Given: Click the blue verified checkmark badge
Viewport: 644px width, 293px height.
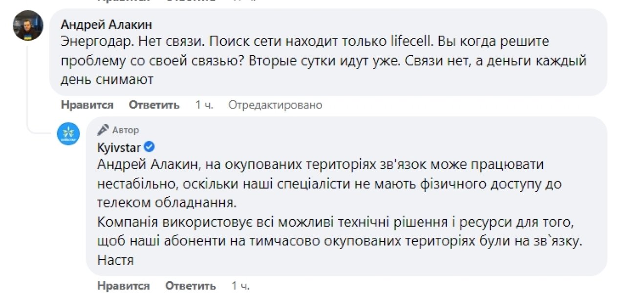Looking at the screenshot, I should 150,147.
